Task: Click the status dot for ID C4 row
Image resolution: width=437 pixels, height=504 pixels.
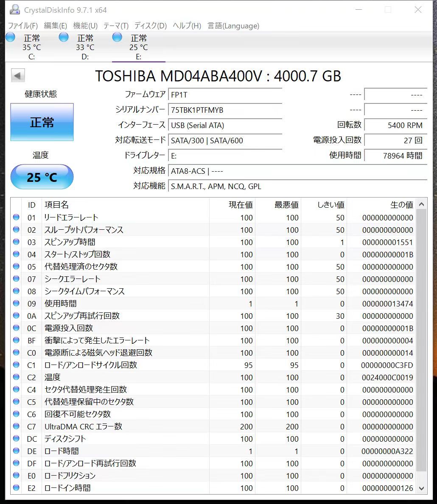Action: pos(16,389)
